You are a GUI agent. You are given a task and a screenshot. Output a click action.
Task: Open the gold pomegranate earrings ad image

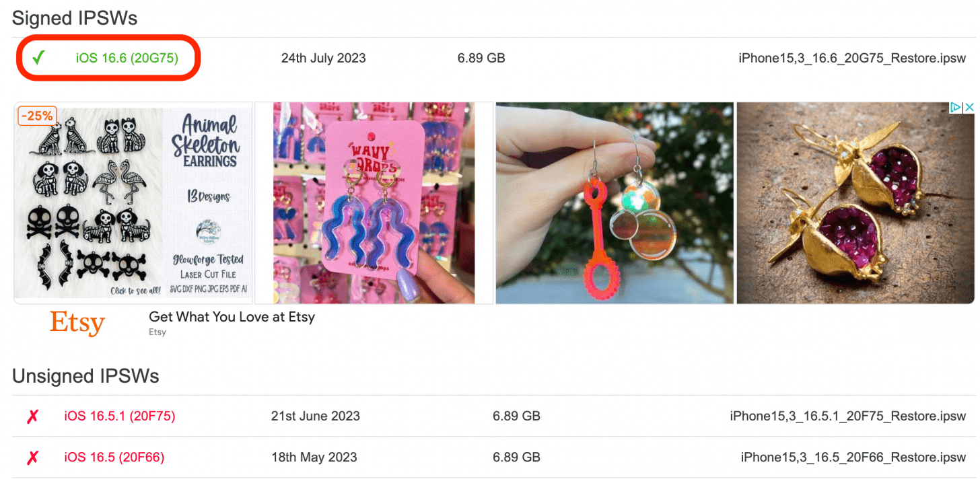point(856,203)
